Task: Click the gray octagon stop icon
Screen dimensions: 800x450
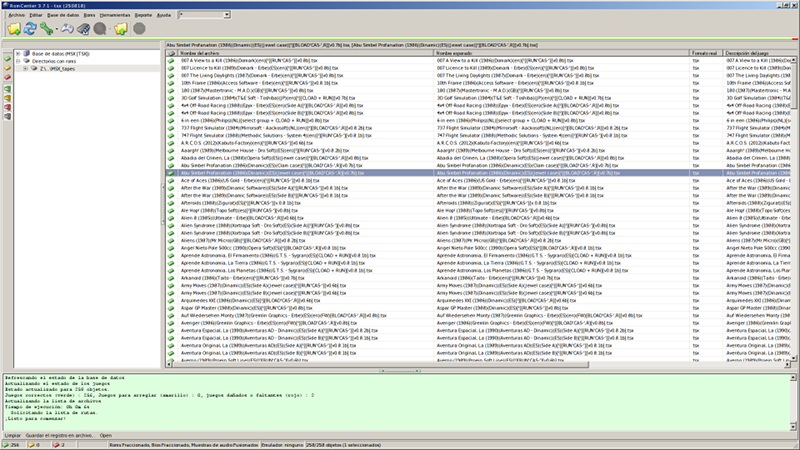Action: coord(139,29)
